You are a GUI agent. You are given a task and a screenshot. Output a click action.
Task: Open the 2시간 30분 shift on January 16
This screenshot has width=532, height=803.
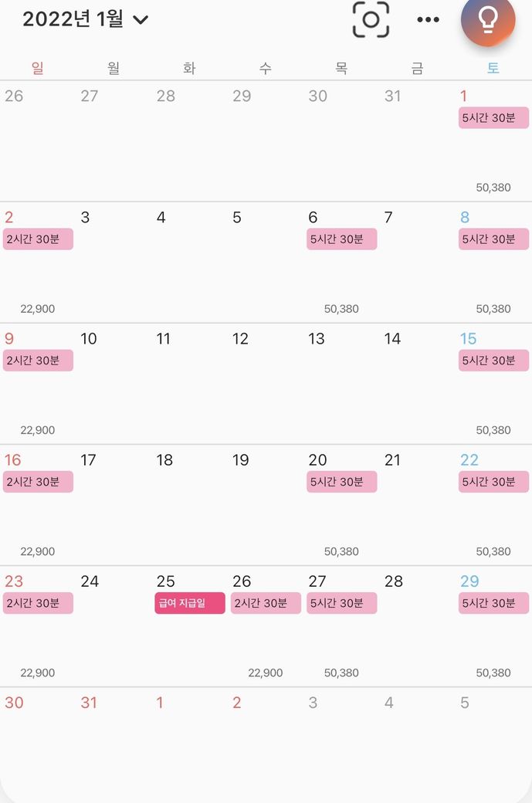click(38, 482)
